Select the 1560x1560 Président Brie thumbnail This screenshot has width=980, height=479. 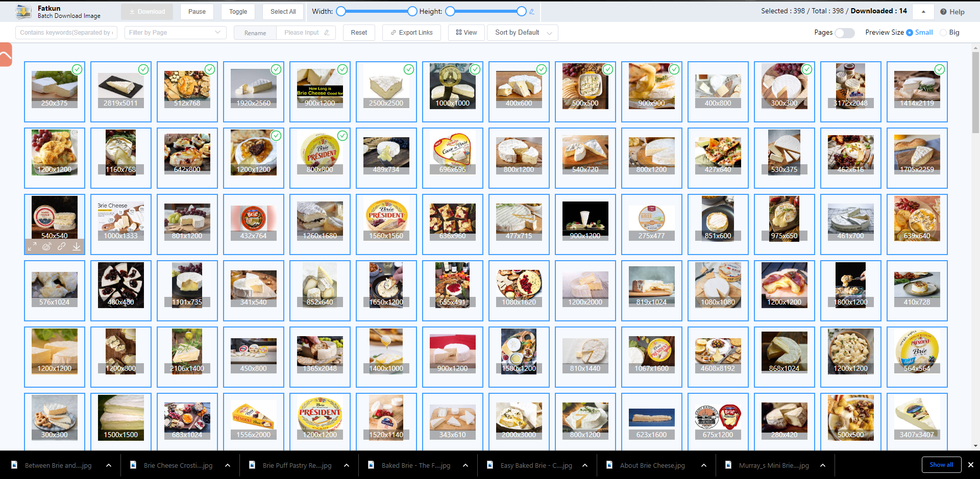coord(386,224)
